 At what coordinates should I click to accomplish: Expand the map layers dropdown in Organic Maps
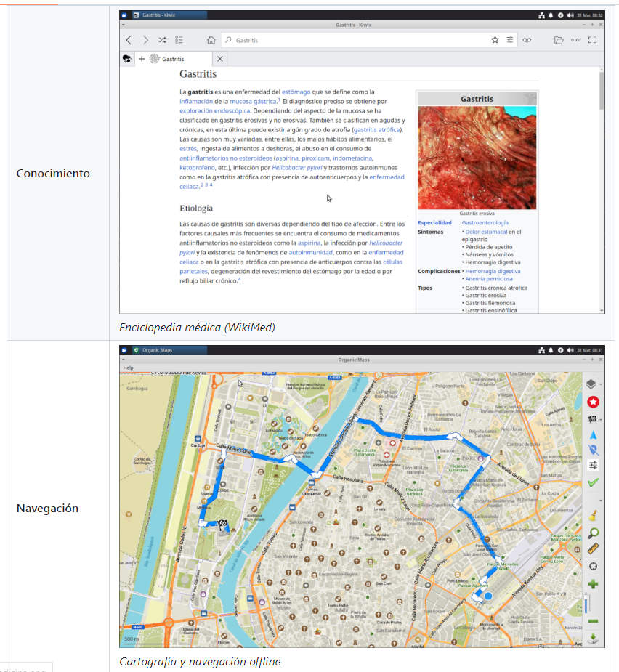click(x=602, y=384)
